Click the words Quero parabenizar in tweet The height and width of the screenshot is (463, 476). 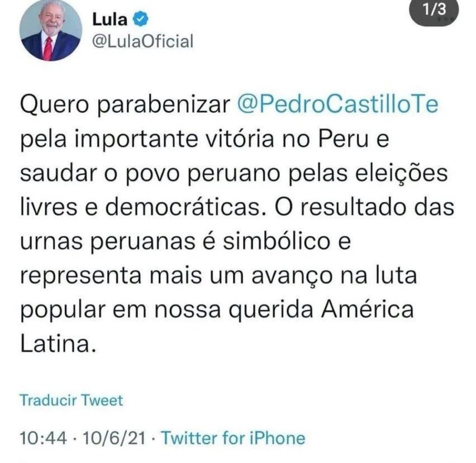125,106
